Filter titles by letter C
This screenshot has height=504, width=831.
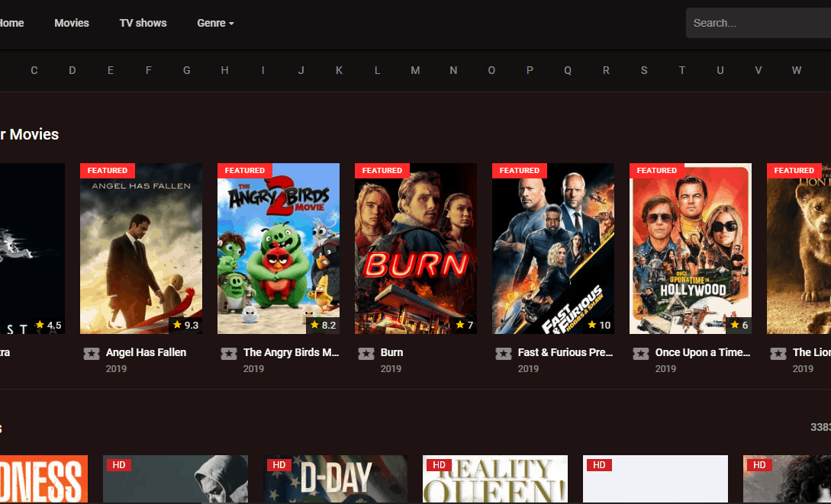pyautogui.click(x=34, y=70)
